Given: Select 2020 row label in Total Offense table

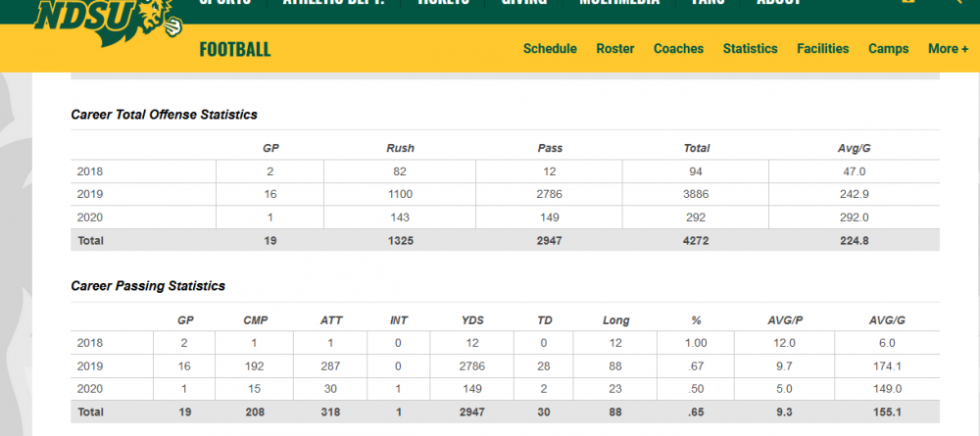Looking at the screenshot, I should (x=89, y=218).
